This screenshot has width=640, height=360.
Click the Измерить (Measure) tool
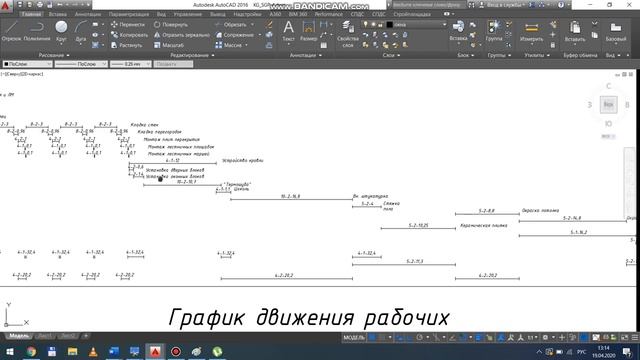click(x=531, y=32)
